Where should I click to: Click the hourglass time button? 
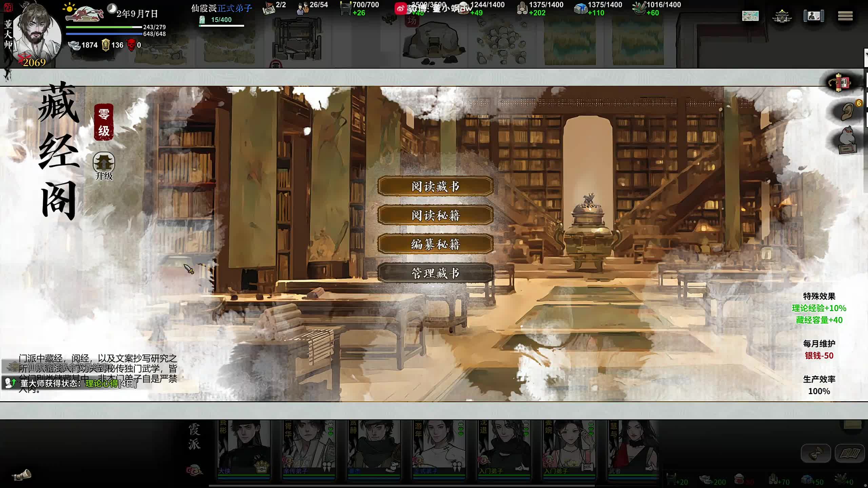[815, 453]
